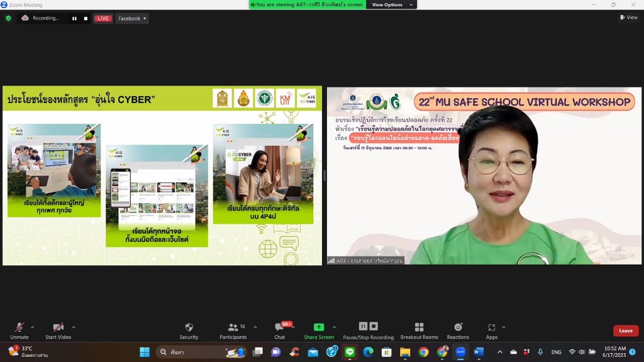The height and width of the screenshot is (362, 644).
Task: Open View Options dropdown
Action: [x=391, y=4]
